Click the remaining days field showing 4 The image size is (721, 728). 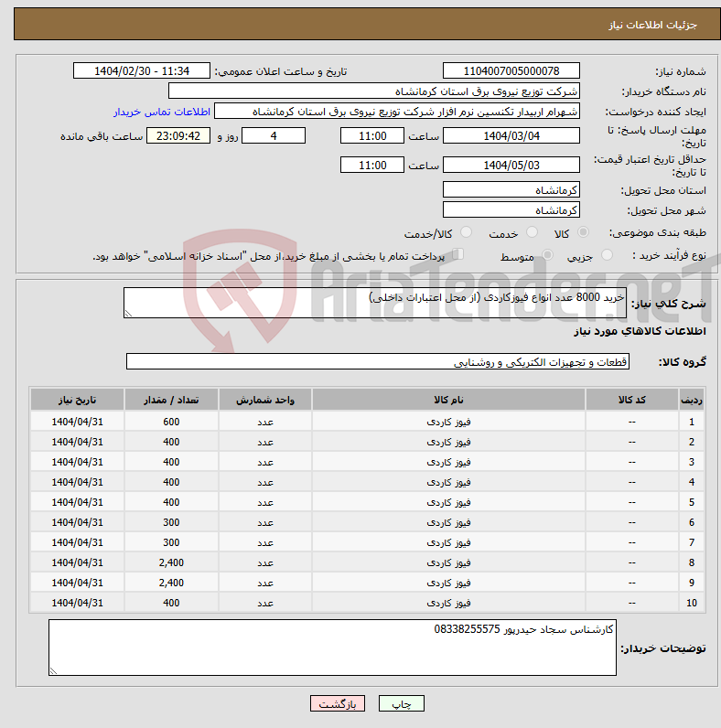click(274, 135)
